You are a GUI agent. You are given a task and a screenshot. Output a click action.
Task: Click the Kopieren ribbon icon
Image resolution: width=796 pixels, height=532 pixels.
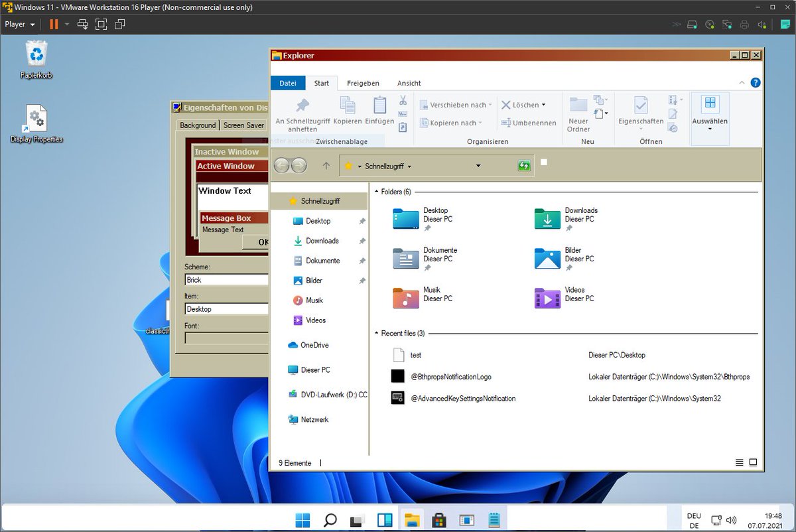coord(348,105)
